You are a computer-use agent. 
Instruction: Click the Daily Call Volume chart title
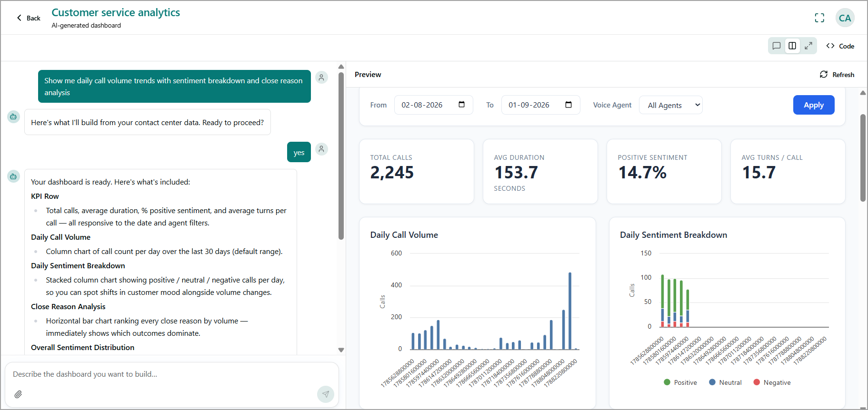click(x=404, y=235)
